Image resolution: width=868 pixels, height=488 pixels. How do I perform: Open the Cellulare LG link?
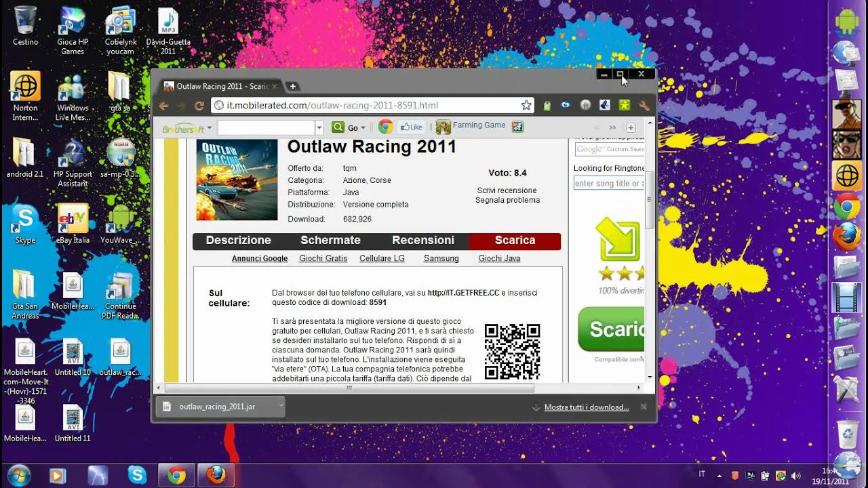point(382,258)
